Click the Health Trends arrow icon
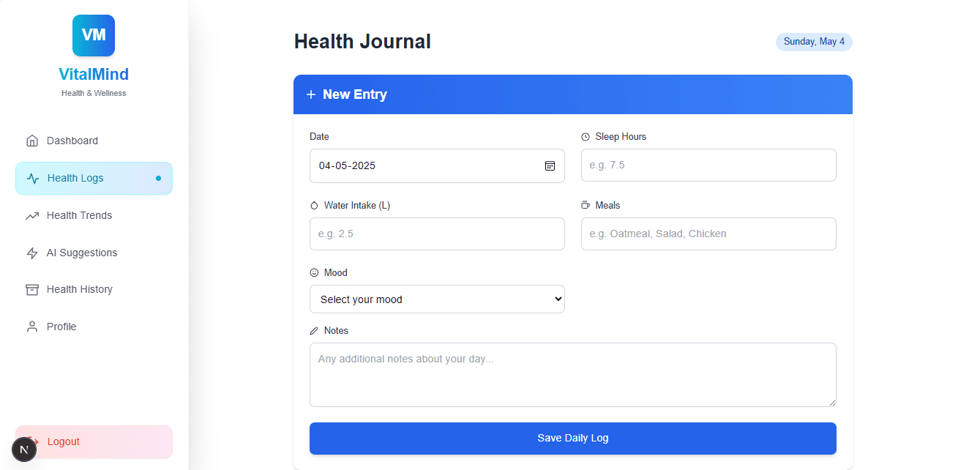The image size is (980, 470). (x=32, y=216)
